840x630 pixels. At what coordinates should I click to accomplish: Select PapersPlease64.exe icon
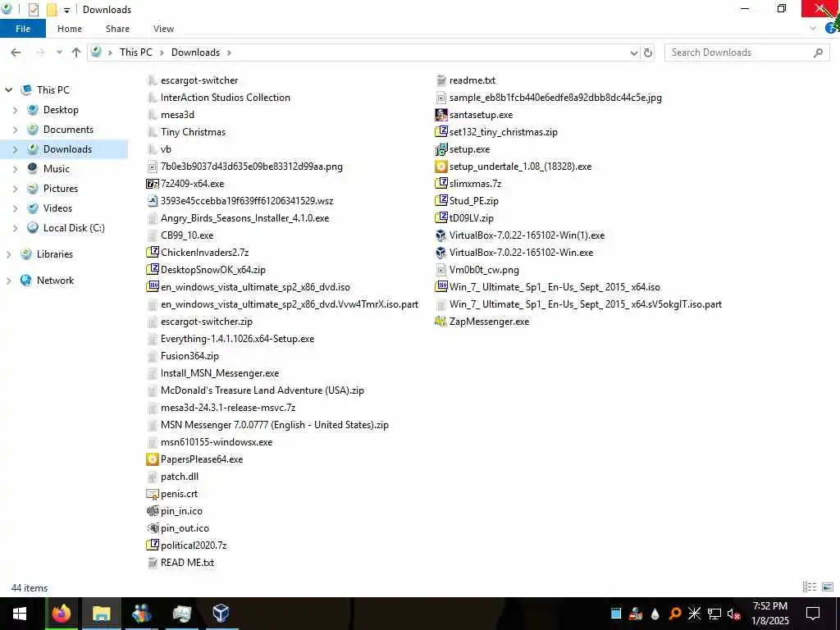point(152,459)
